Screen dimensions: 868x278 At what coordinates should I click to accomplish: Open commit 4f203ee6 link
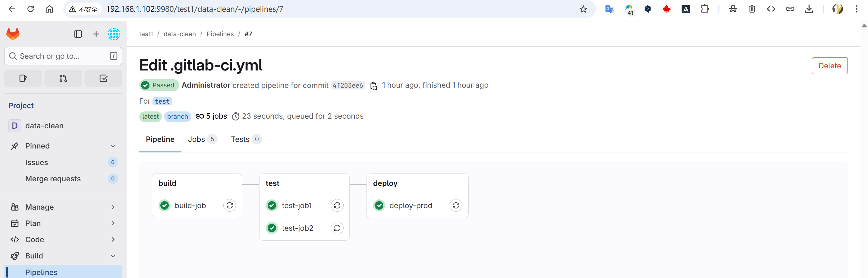pyautogui.click(x=348, y=86)
